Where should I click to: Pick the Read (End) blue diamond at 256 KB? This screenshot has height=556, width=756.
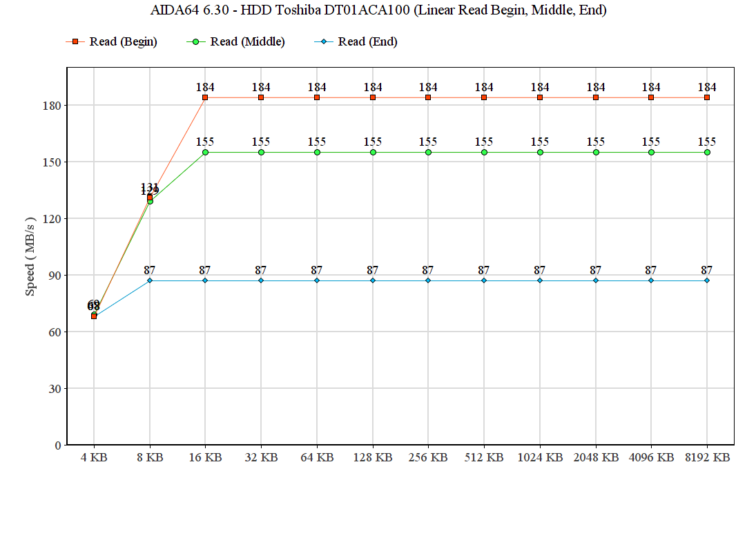pyautogui.click(x=428, y=280)
